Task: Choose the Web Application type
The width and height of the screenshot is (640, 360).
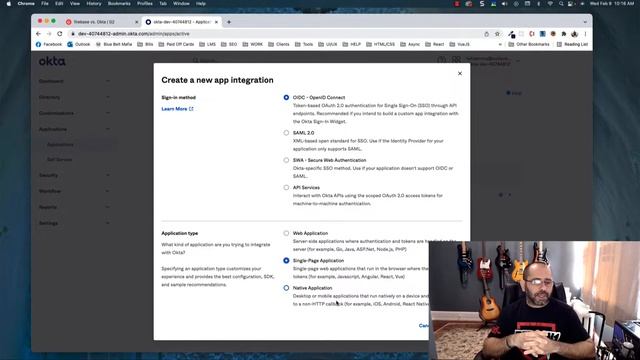Action: 286,233
